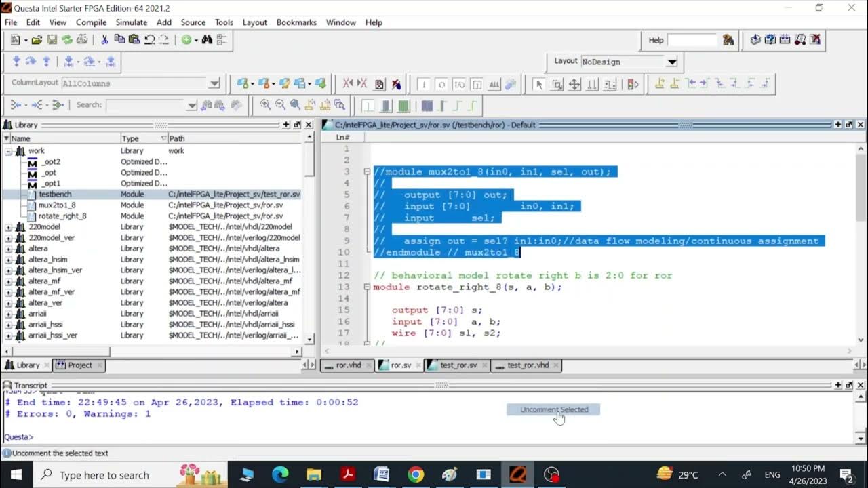This screenshot has width=868, height=488.
Task: Click the Uncomment Selected button
Action: (553, 409)
